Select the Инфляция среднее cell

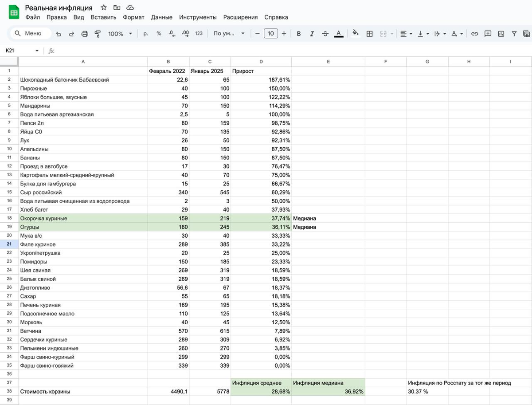click(261, 383)
